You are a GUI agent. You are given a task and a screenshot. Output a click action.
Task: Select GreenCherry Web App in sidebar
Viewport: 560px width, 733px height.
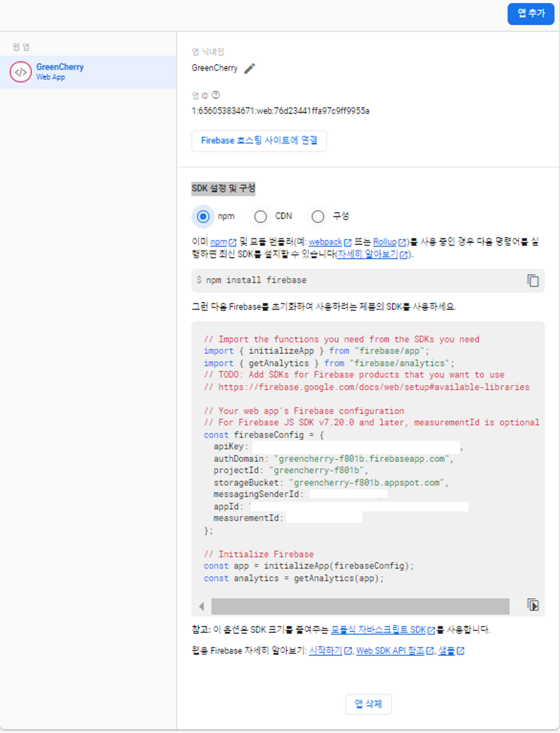point(88,72)
